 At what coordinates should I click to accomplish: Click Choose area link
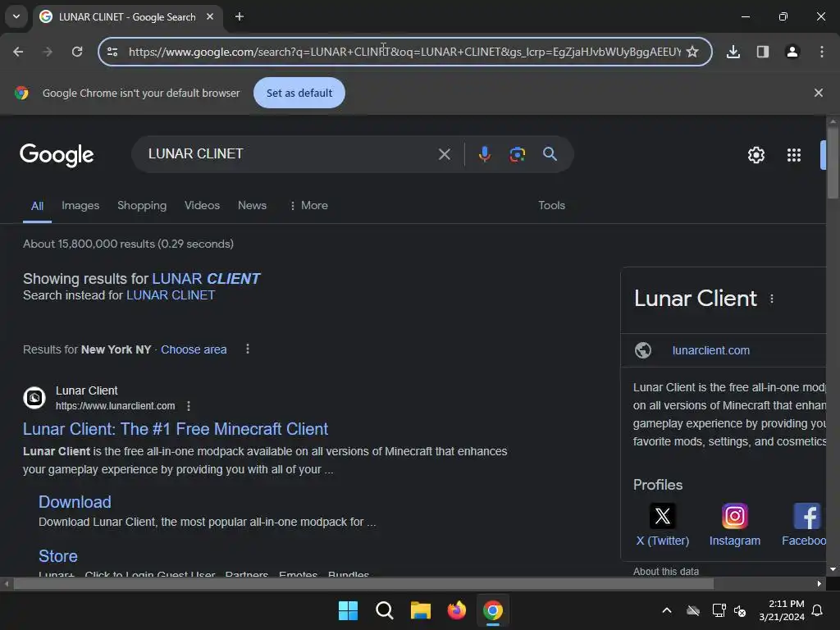coord(194,349)
